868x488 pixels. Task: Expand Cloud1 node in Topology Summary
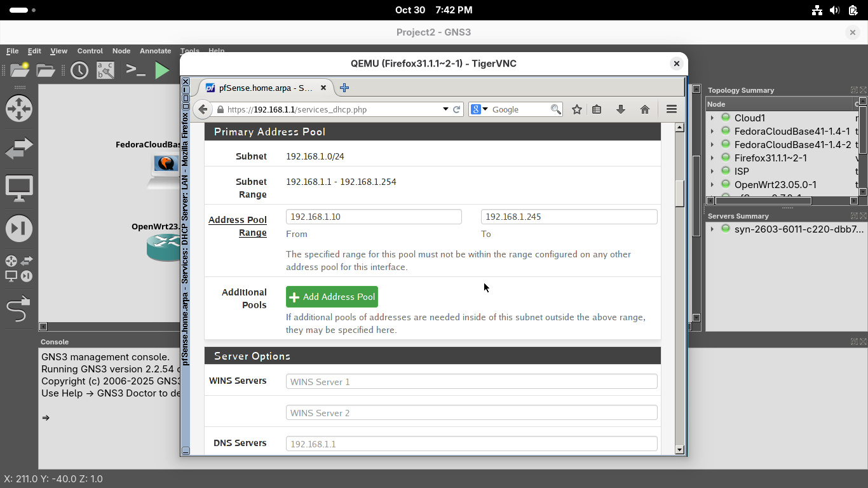(712, 118)
